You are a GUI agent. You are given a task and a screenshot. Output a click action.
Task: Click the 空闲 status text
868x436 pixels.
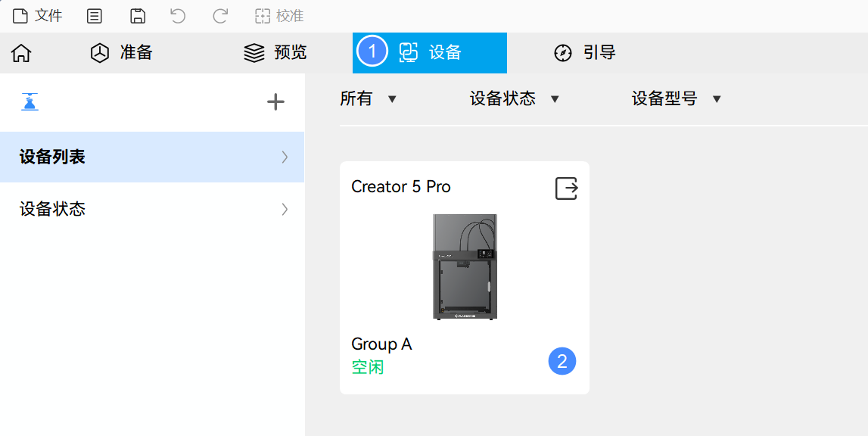tap(368, 367)
